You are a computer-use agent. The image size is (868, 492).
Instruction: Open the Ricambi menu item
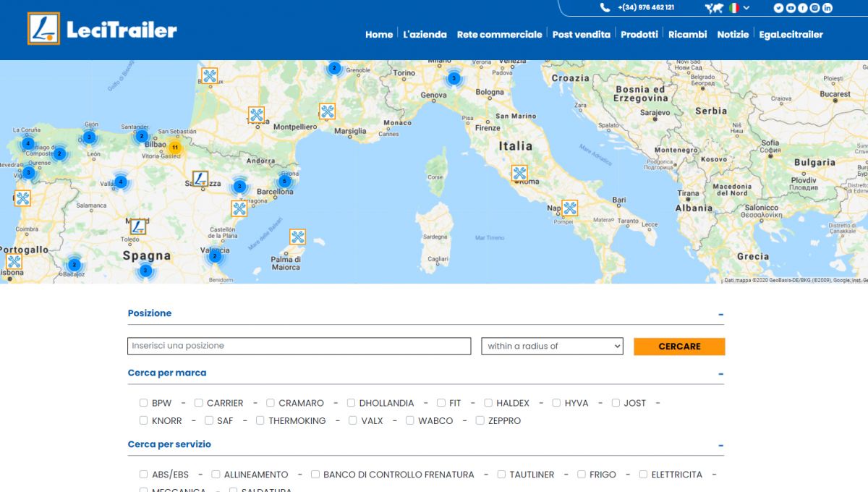point(688,34)
